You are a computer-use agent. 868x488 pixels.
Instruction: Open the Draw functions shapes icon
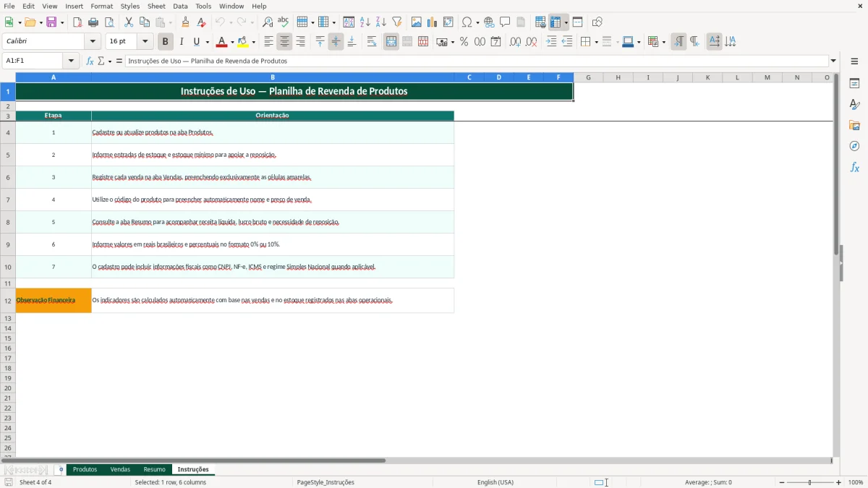pos(597,22)
